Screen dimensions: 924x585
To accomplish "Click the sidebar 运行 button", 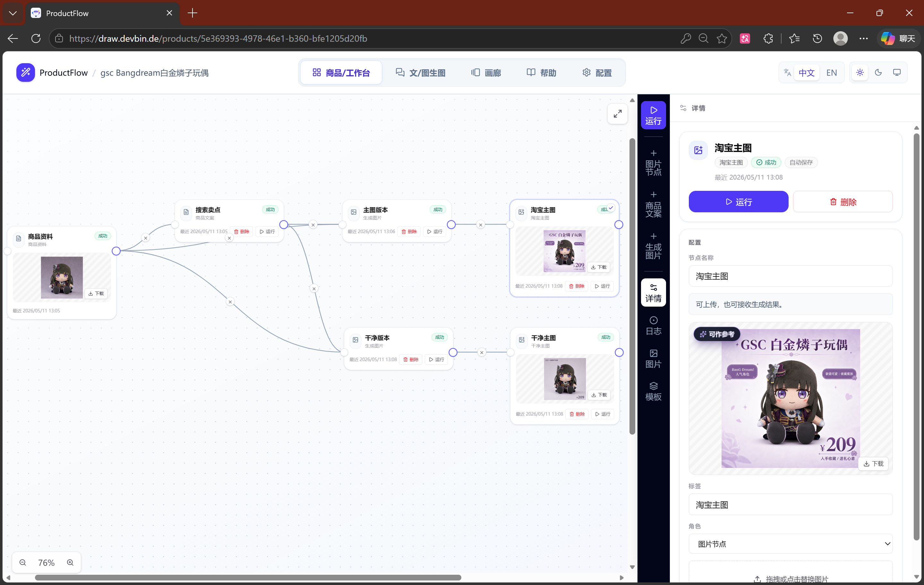I will [x=653, y=115].
